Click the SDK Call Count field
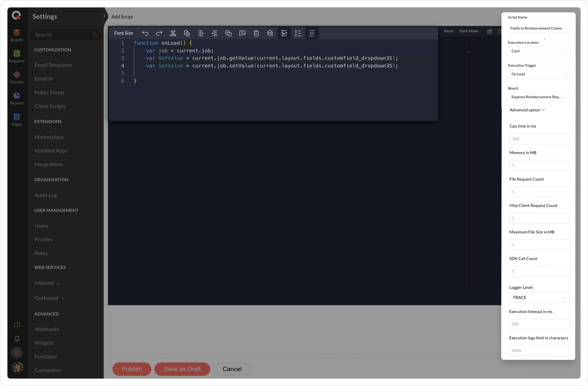This screenshot has height=386, width=588. tap(539, 271)
